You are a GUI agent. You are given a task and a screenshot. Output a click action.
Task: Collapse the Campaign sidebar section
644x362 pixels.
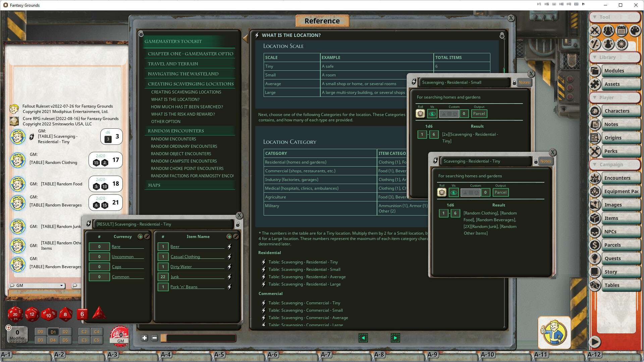point(595,165)
